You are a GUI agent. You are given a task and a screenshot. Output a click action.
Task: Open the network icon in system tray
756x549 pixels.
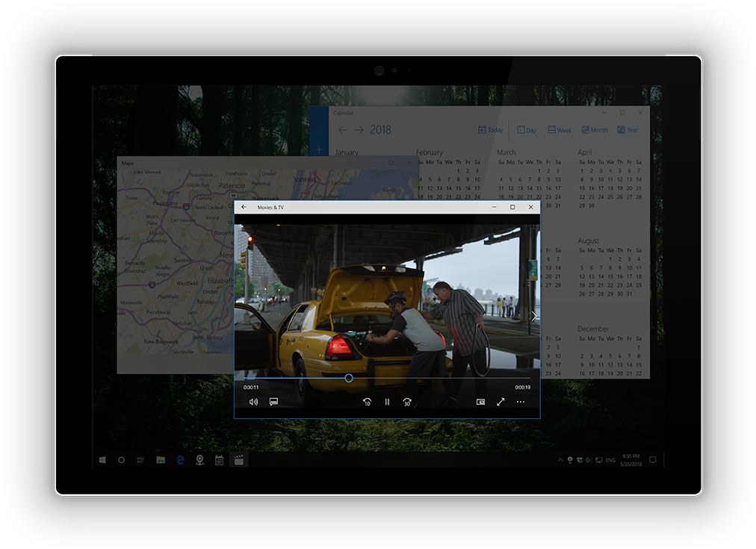[x=599, y=460]
